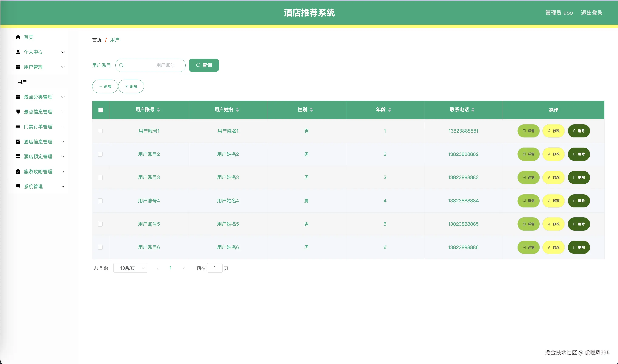Click the 前往 page number input field
The width and height of the screenshot is (618, 364).
[x=215, y=268]
